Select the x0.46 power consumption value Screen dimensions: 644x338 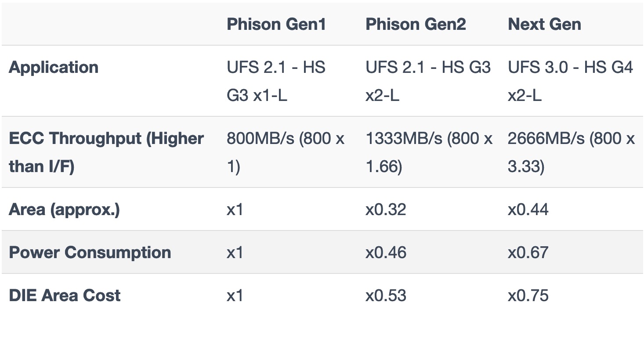[386, 252]
